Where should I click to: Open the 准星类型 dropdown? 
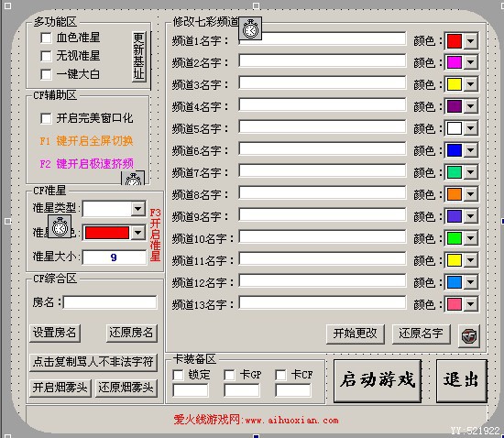(x=137, y=209)
